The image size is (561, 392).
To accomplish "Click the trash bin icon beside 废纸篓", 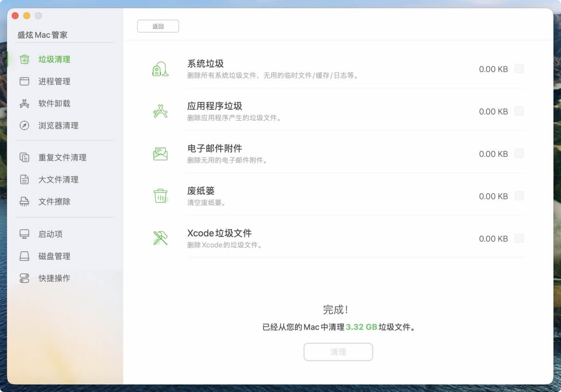I will tap(160, 196).
